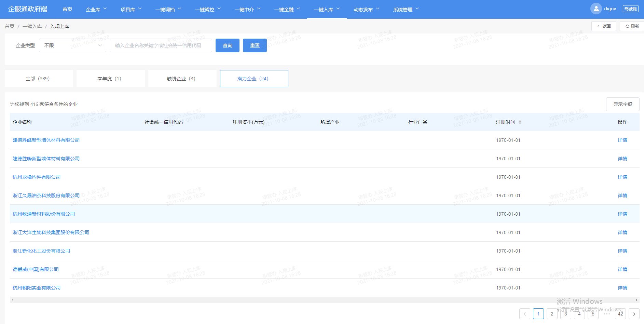The width and height of the screenshot is (644, 324).
Task: View 详情 for 杭州朝阳实业有限公司
Action: coord(622,288)
